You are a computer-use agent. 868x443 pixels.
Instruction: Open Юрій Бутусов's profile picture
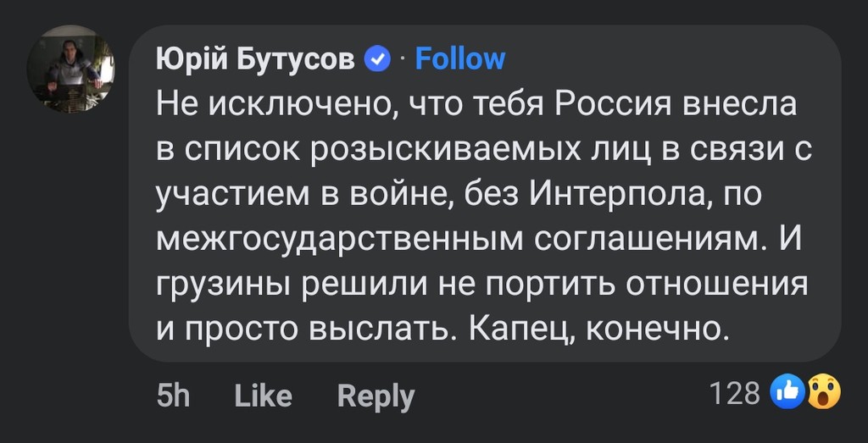click(70, 69)
